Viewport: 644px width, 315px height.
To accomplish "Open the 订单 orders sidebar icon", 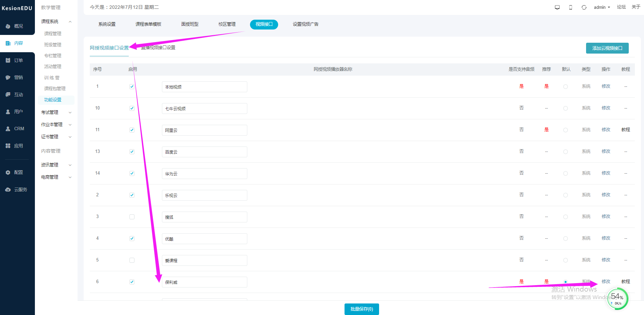I will point(8,60).
